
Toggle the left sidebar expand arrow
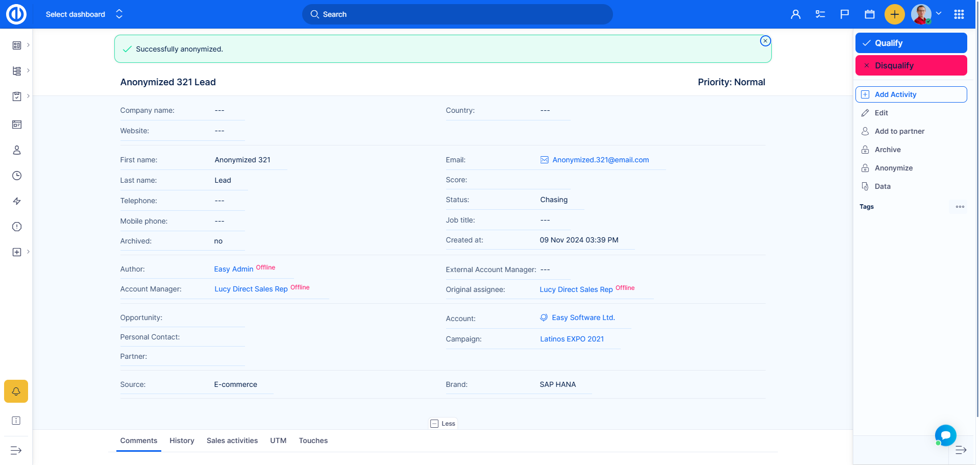pos(16,450)
